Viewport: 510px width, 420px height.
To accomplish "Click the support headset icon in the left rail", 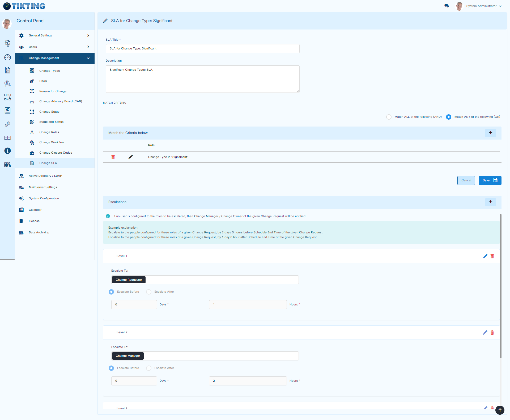I will (x=7, y=84).
